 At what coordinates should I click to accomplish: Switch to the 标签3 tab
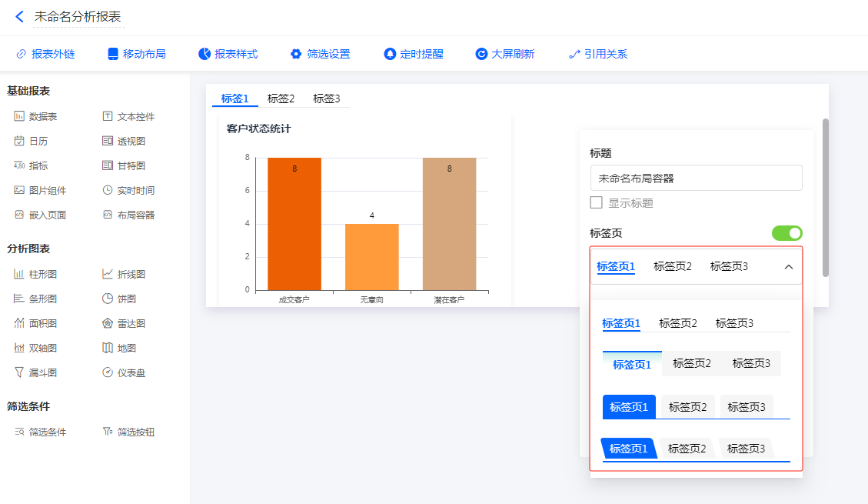[327, 98]
